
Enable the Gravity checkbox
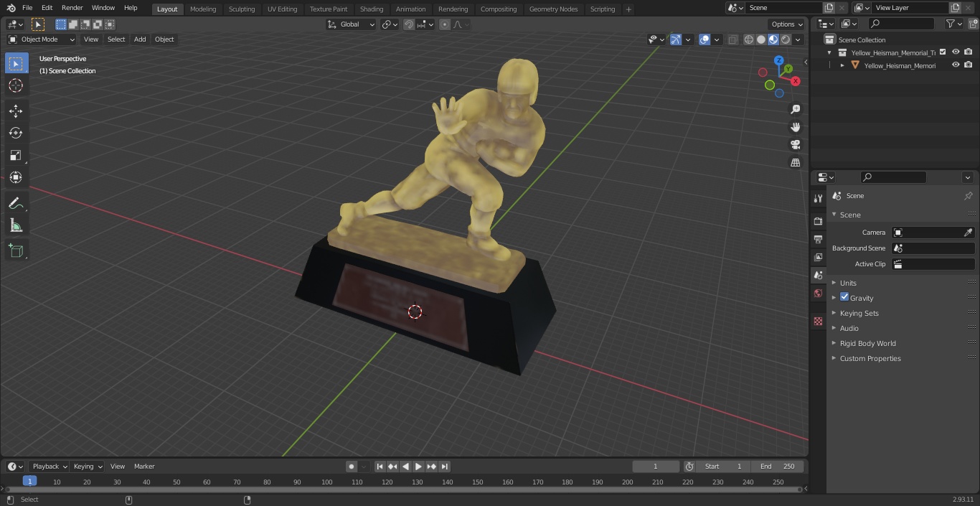[844, 297]
